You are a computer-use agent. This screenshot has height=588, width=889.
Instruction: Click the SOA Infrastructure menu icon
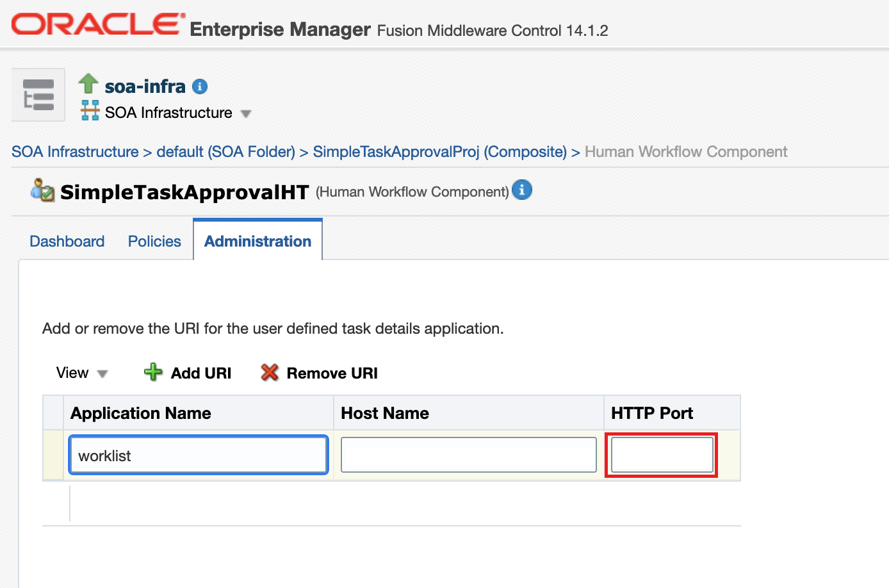[90, 110]
